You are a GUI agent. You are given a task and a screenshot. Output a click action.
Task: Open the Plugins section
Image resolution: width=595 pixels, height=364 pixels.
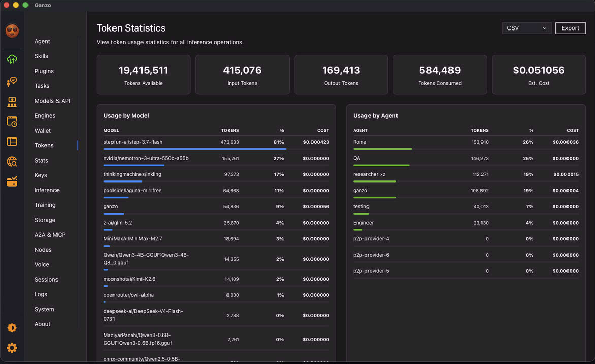(x=44, y=71)
